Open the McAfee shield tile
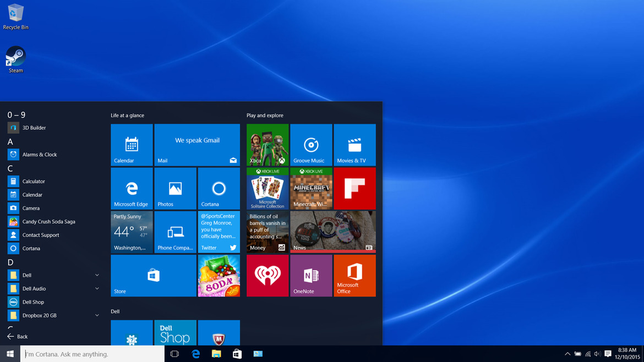The width and height of the screenshot is (644, 362). 219,333
